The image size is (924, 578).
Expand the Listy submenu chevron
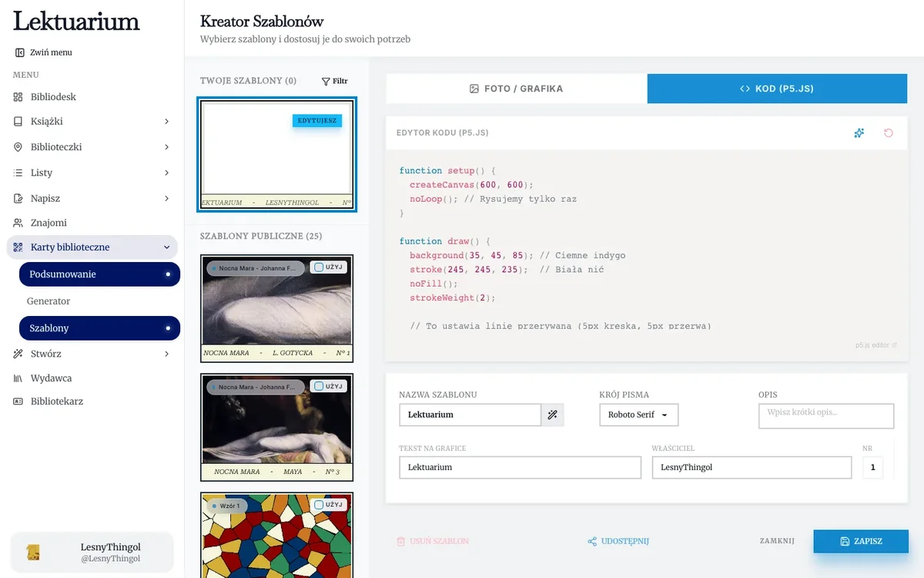(167, 173)
